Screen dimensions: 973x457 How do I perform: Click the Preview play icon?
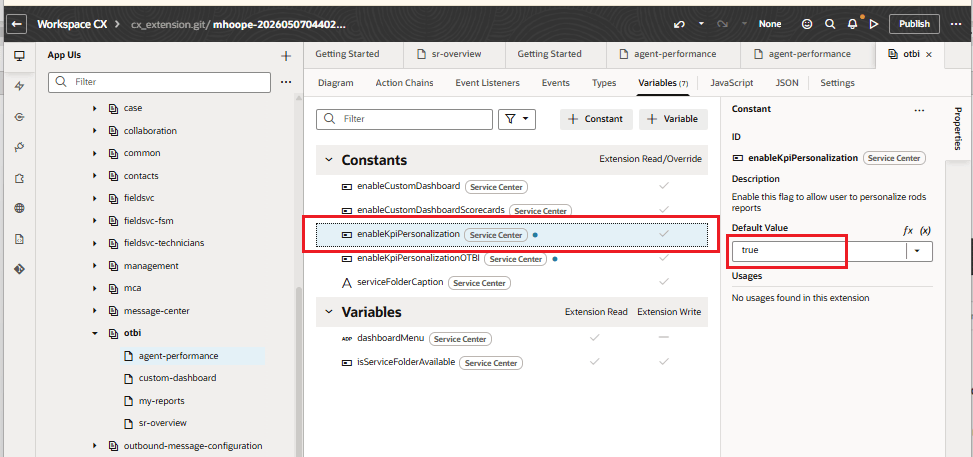[x=874, y=24]
